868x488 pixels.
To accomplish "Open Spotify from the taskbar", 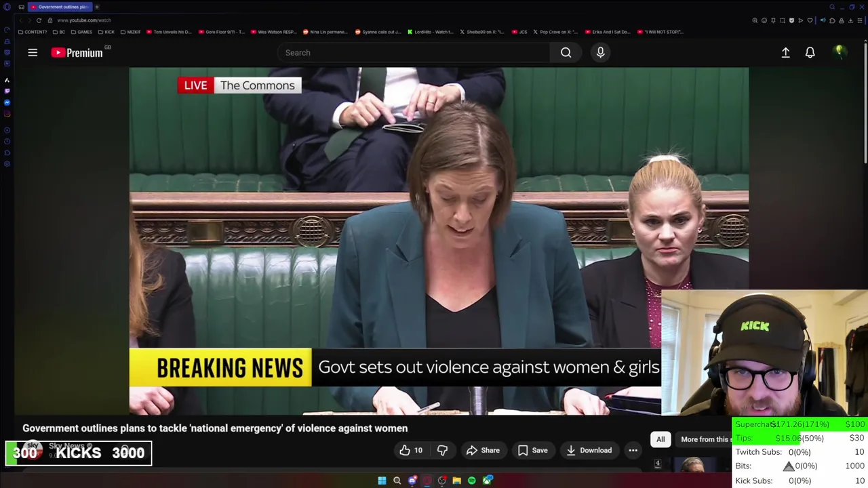I will point(472,481).
